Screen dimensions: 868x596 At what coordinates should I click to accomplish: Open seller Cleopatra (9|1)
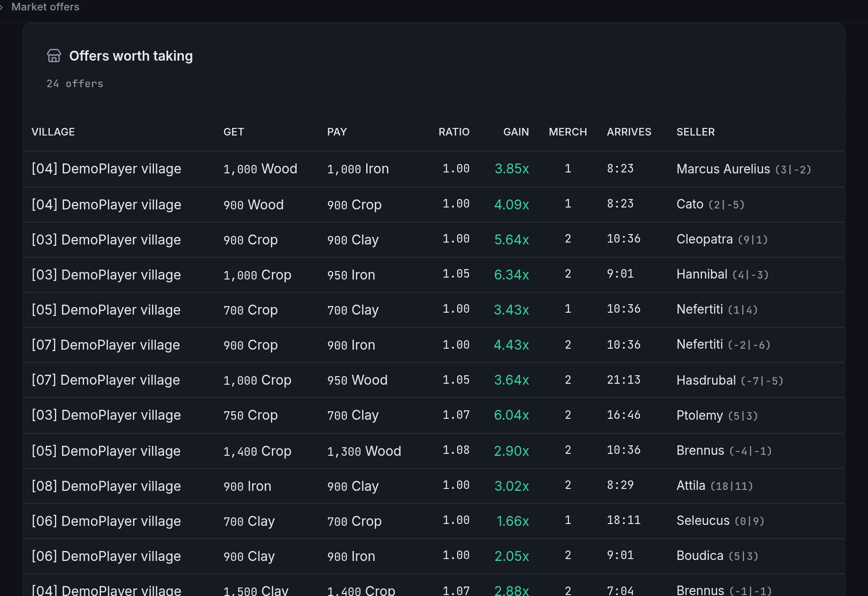pyautogui.click(x=722, y=239)
